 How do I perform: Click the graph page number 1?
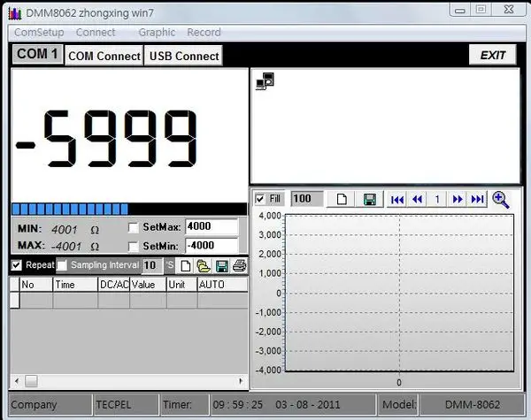tap(437, 199)
